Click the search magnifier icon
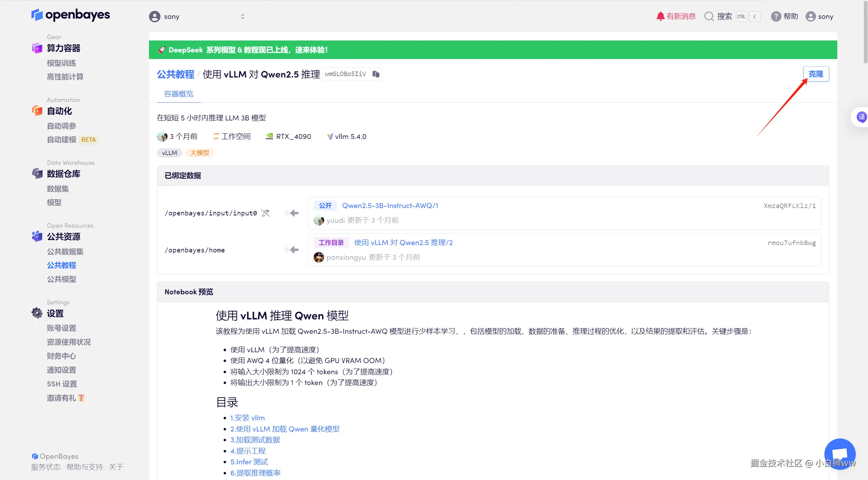 (709, 16)
